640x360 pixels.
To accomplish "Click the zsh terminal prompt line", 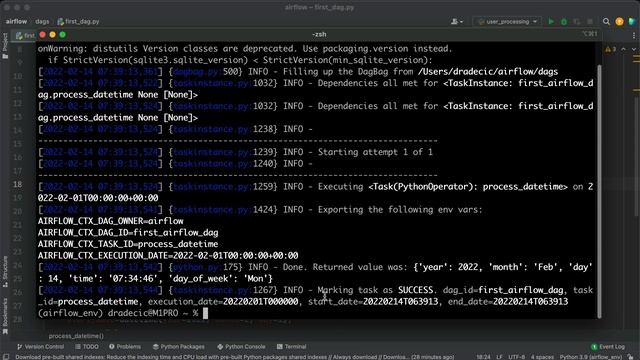I will tap(123, 313).
